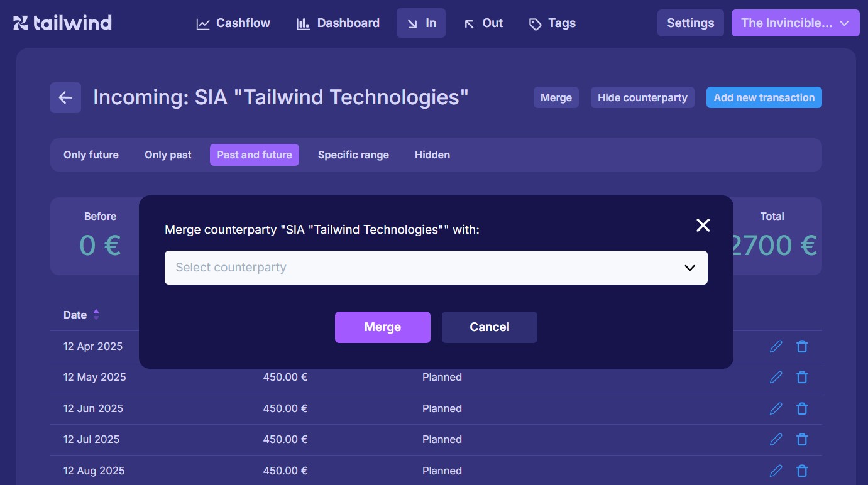
Task: Delete the 12 May 2025 transaction
Action: [802, 377]
